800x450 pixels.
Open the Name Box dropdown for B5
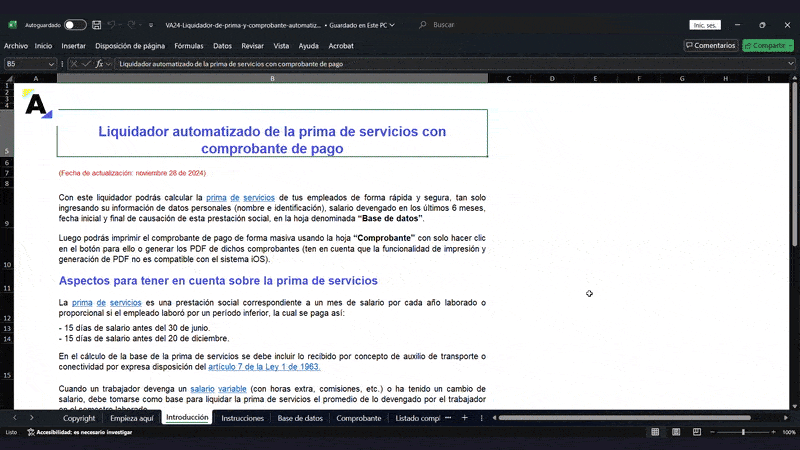point(52,63)
